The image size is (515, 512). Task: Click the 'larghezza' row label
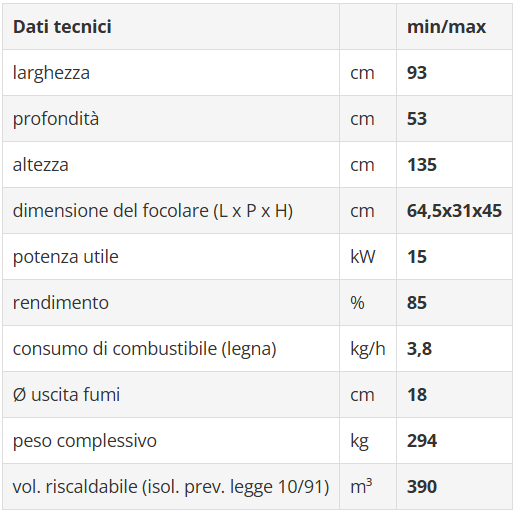(x=51, y=73)
